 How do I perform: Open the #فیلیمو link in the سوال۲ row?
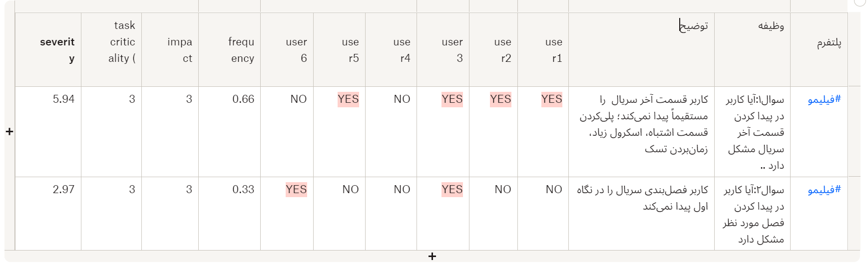(824, 190)
